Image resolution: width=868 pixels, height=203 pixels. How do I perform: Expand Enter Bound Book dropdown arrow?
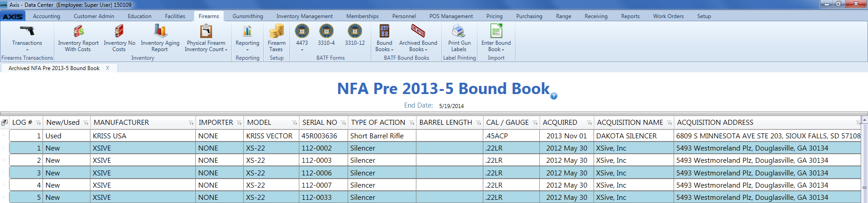point(503,50)
